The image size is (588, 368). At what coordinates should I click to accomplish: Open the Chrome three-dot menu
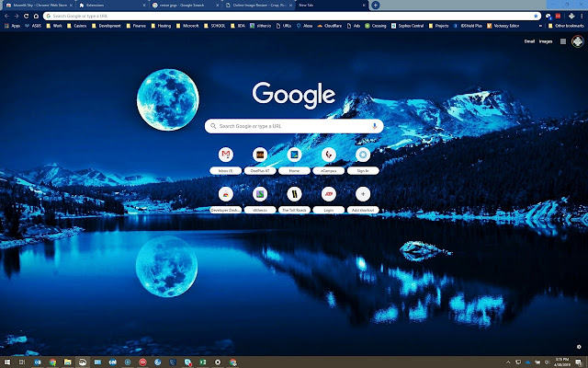point(582,17)
